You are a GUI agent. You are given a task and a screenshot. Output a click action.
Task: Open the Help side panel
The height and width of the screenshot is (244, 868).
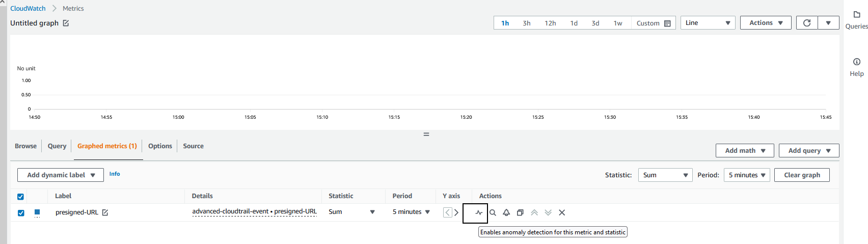856,67
